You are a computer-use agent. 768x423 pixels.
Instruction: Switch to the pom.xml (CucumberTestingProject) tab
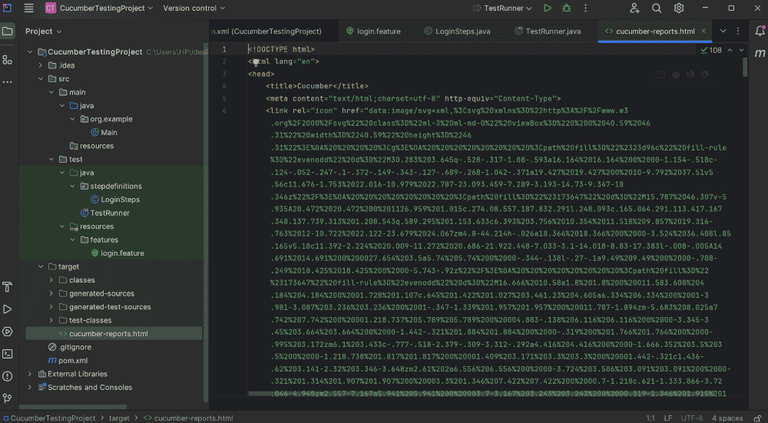pos(267,31)
